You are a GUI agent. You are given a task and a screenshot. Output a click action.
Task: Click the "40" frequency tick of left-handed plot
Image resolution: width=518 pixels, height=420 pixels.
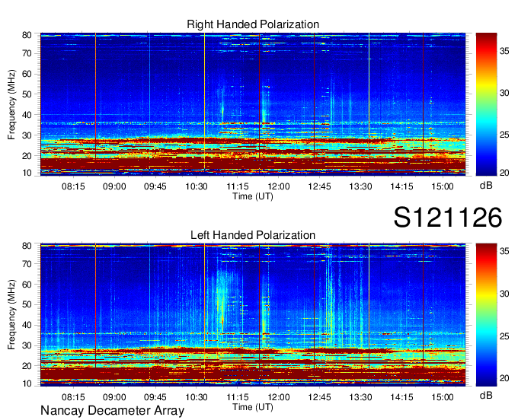coord(27,326)
